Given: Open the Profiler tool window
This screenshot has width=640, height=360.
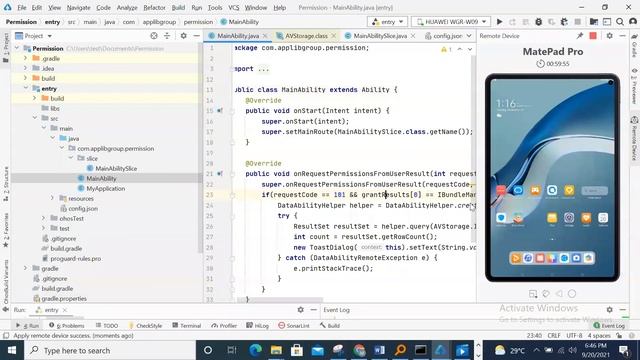Looking at the screenshot, I should 224,325.
